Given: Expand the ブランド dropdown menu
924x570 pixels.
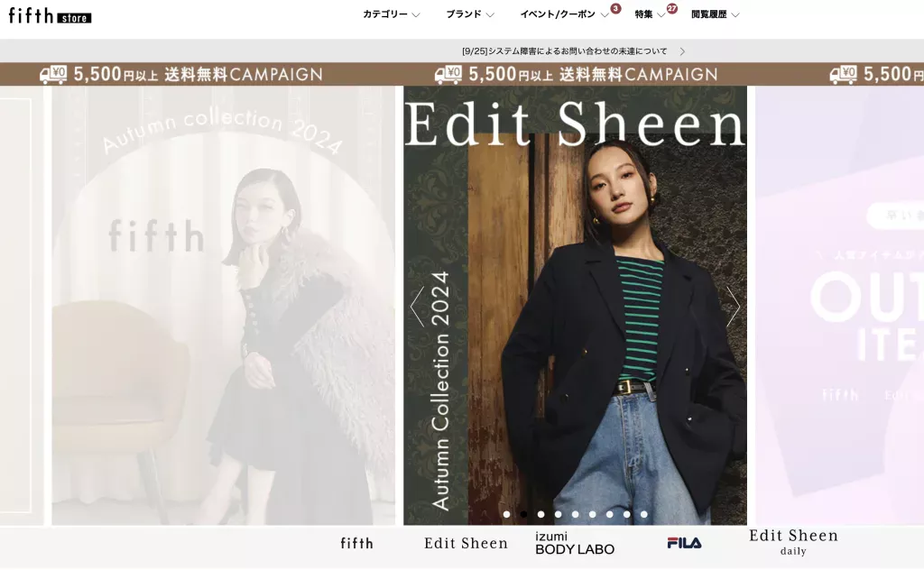Looking at the screenshot, I should click(x=469, y=14).
